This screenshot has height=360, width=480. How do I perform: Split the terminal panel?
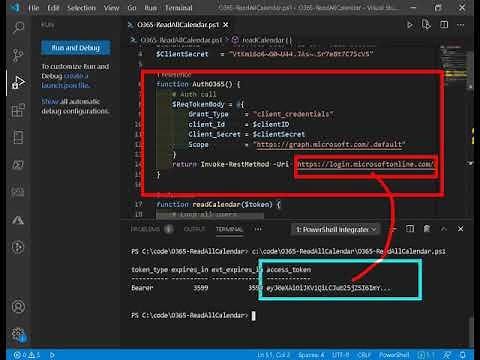(410, 229)
